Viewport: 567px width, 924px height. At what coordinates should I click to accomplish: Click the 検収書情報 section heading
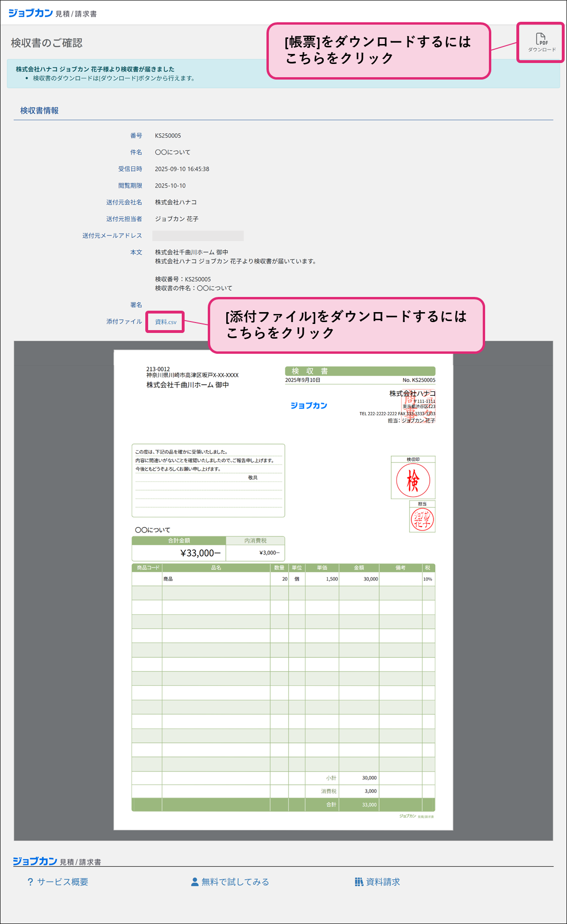click(39, 111)
